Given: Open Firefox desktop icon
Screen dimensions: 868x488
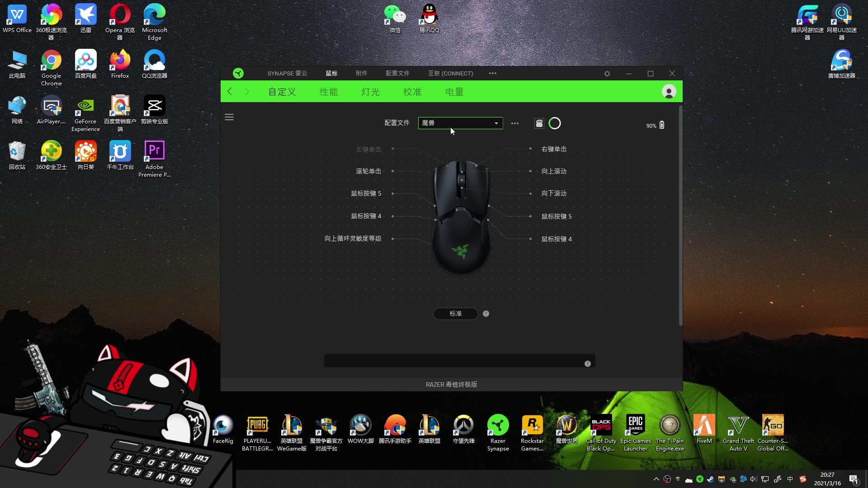Looking at the screenshot, I should pos(120,64).
